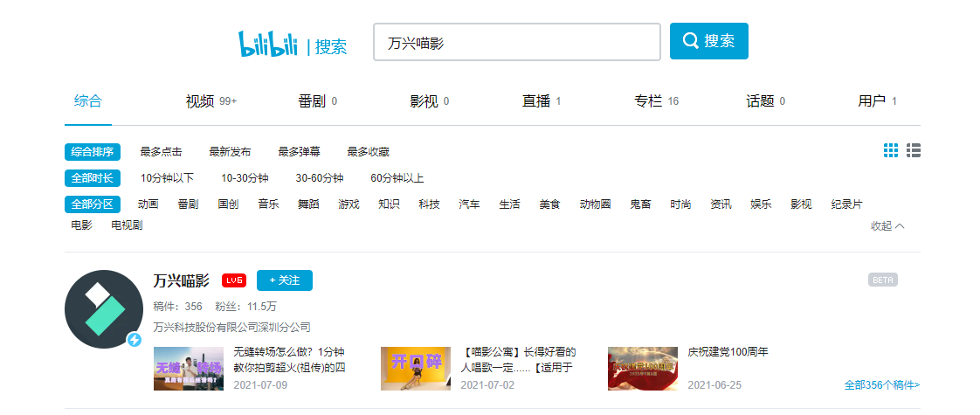This screenshot has height=415, width=980.
Task: Collapse the filters with 收起
Action: point(887,225)
